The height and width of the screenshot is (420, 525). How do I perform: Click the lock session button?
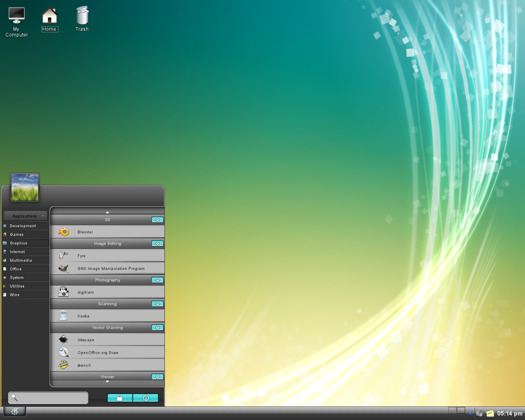point(120,398)
